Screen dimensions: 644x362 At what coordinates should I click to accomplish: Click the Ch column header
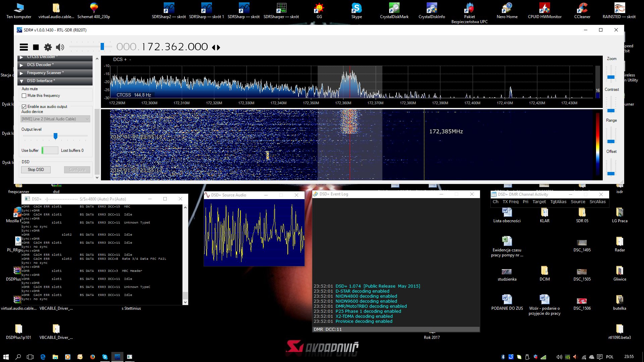tap(495, 202)
